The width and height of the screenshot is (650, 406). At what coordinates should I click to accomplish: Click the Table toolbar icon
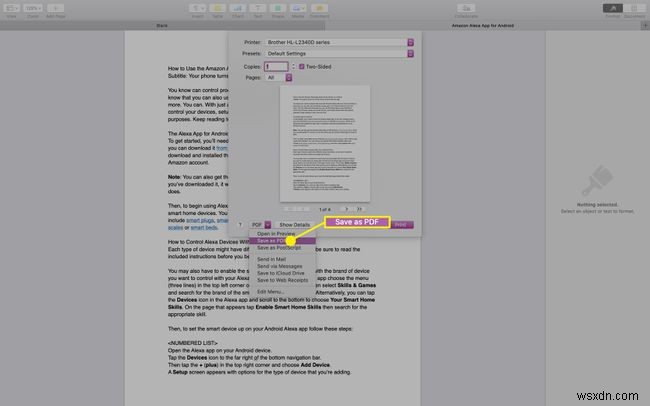[x=217, y=8]
